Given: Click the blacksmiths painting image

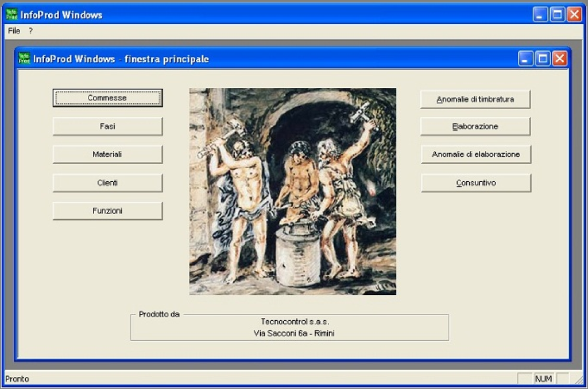Looking at the screenshot, I should (x=292, y=191).
